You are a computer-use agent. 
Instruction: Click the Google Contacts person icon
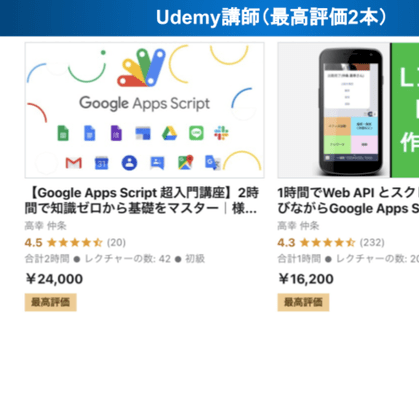click(129, 163)
